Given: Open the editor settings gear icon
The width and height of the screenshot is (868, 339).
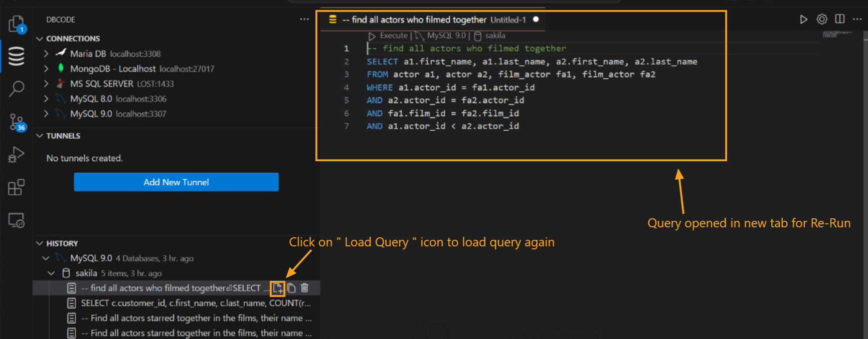Looking at the screenshot, I should (x=822, y=19).
